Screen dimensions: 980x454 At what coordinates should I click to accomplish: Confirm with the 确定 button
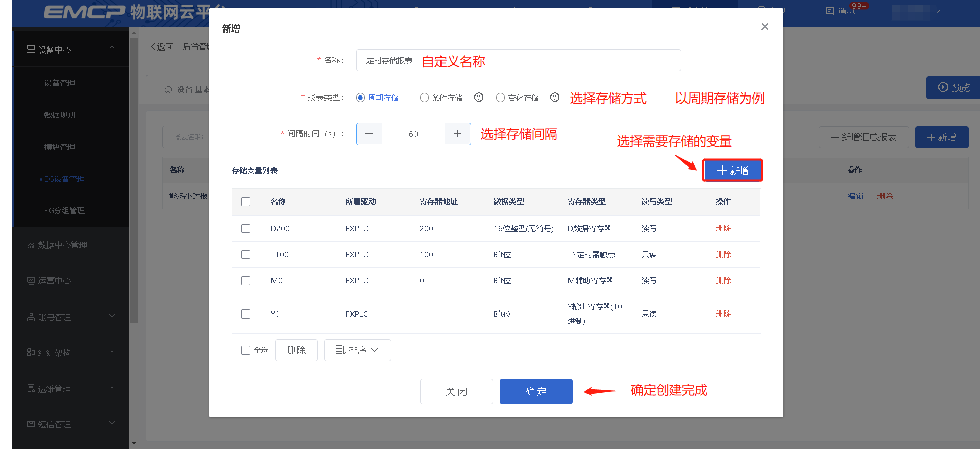(x=536, y=392)
